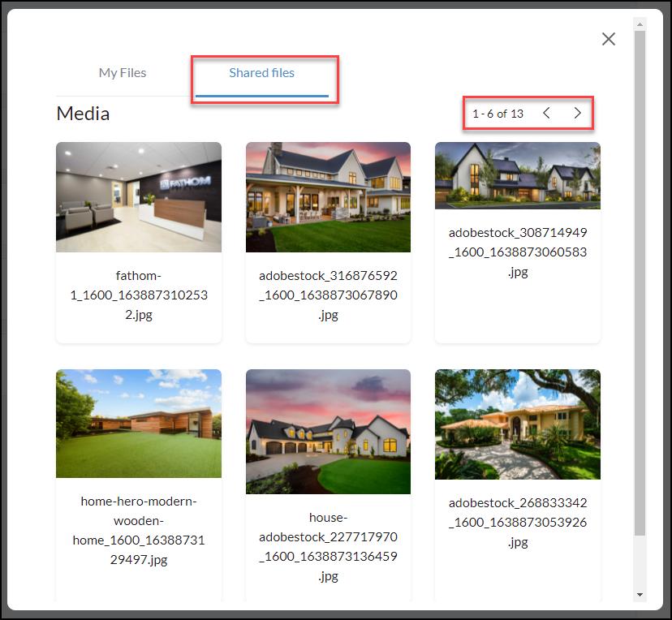Click the adobestock_308714949 file name label
The height and width of the screenshot is (620, 672).
click(x=518, y=252)
